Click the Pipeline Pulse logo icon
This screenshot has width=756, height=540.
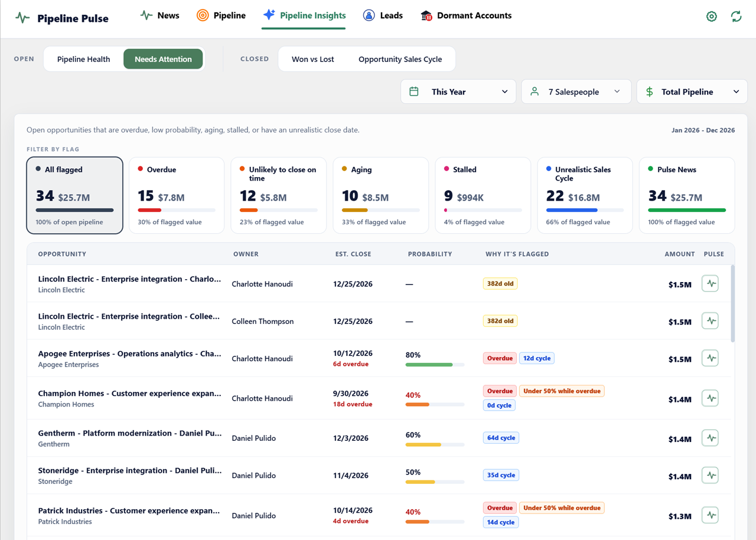[x=22, y=18]
